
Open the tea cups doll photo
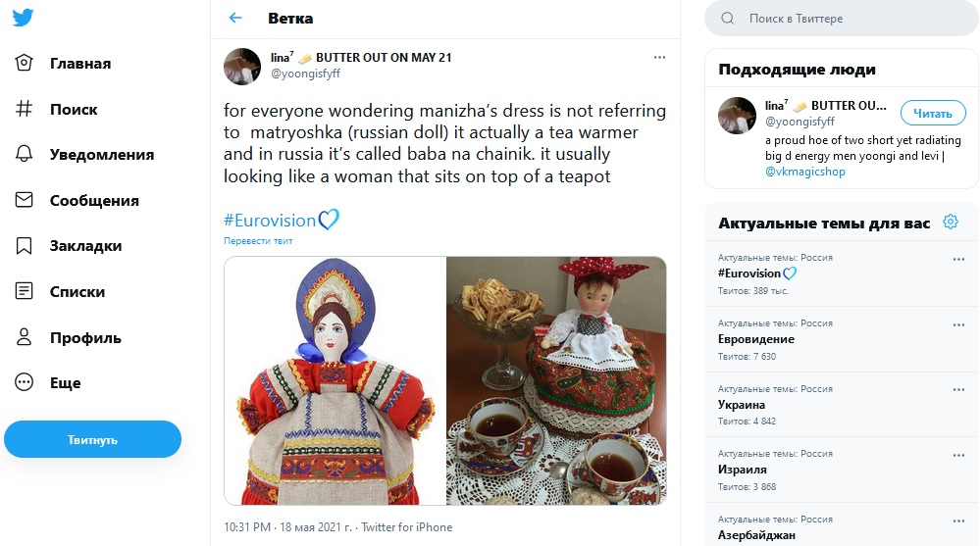point(556,380)
